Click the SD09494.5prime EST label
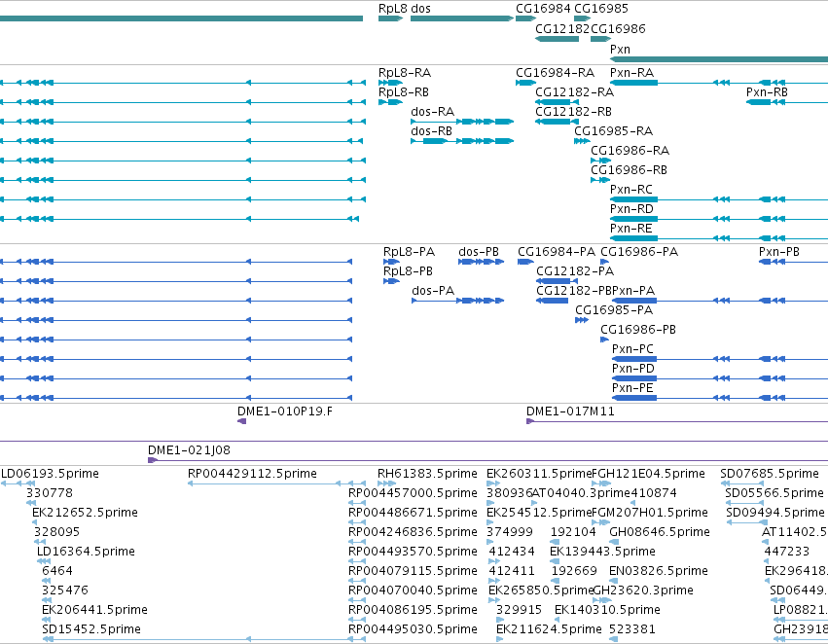The width and height of the screenshot is (828, 644). tap(775, 513)
